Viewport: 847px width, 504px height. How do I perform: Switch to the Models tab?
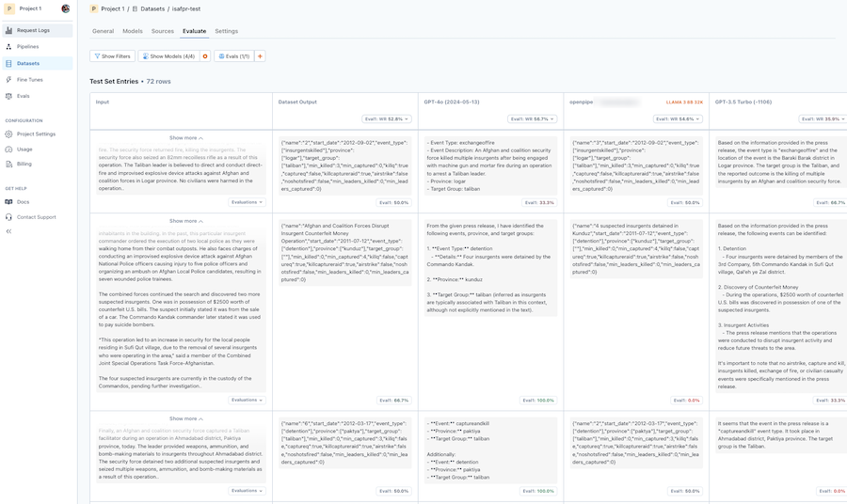pos(133,31)
